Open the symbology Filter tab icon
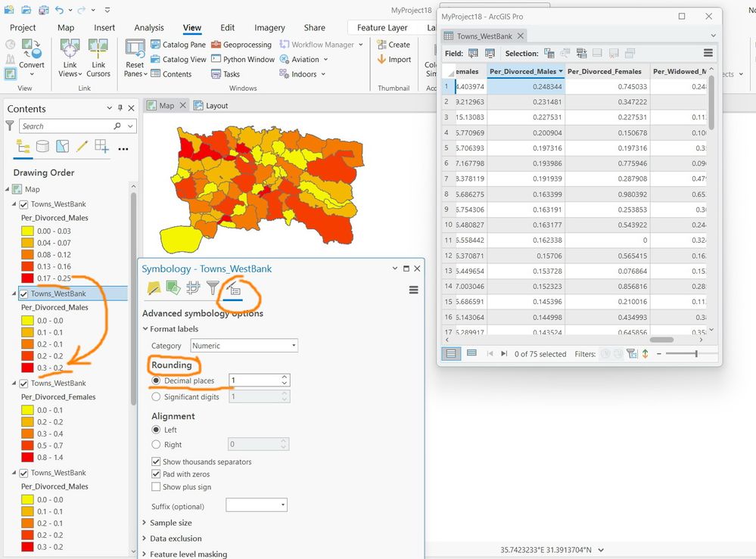Viewport: 756px width, 559px height. (x=213, y=288)
